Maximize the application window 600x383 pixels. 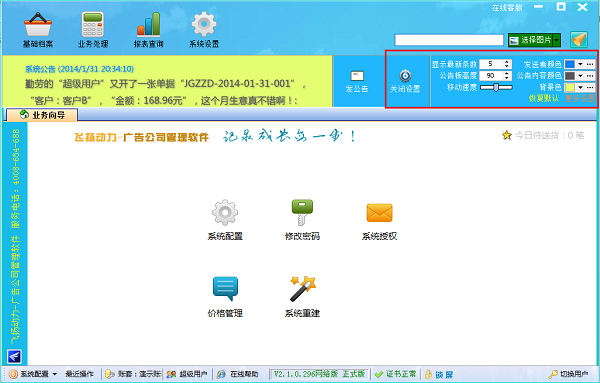point(561,7)
